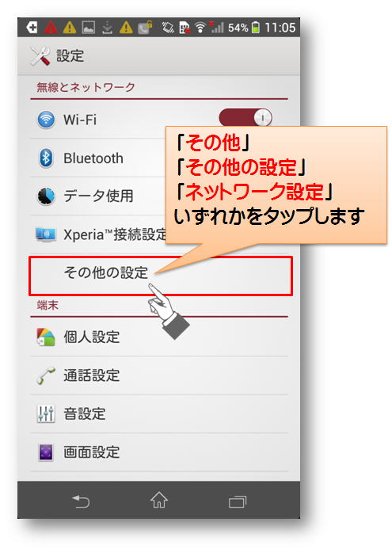Tap the Xperia connectivity monitor icon
The width and height of the screenshot is (392, 552).
46,234
